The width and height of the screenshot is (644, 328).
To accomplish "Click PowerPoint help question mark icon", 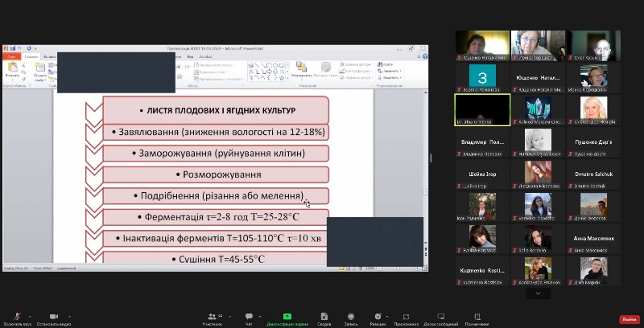I will click(x=425, y=56).
